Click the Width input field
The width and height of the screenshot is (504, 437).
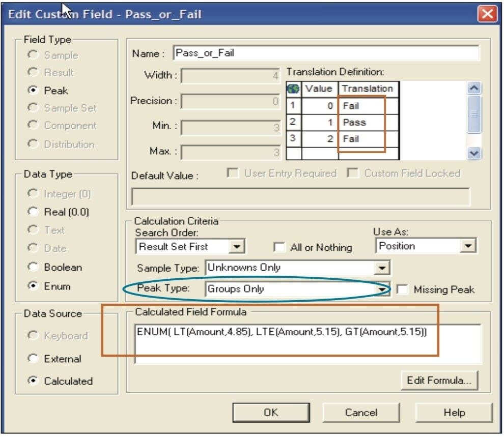pyautogui.click(x=231, y=75)
